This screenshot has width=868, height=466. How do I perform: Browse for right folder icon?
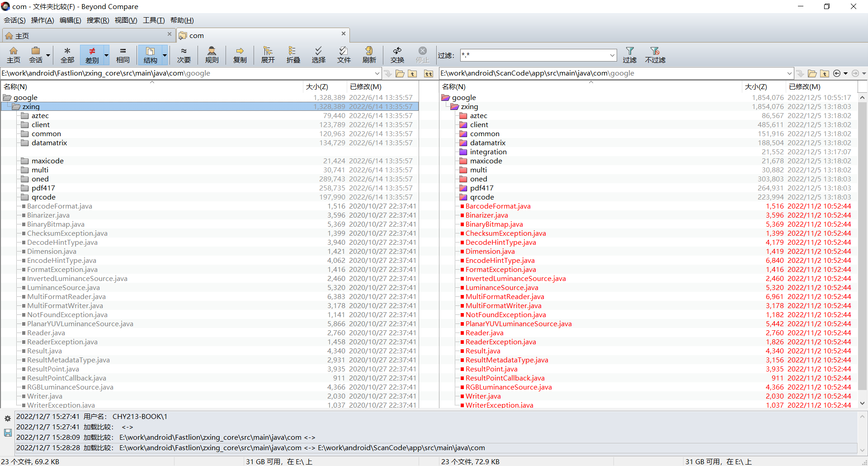812,73
